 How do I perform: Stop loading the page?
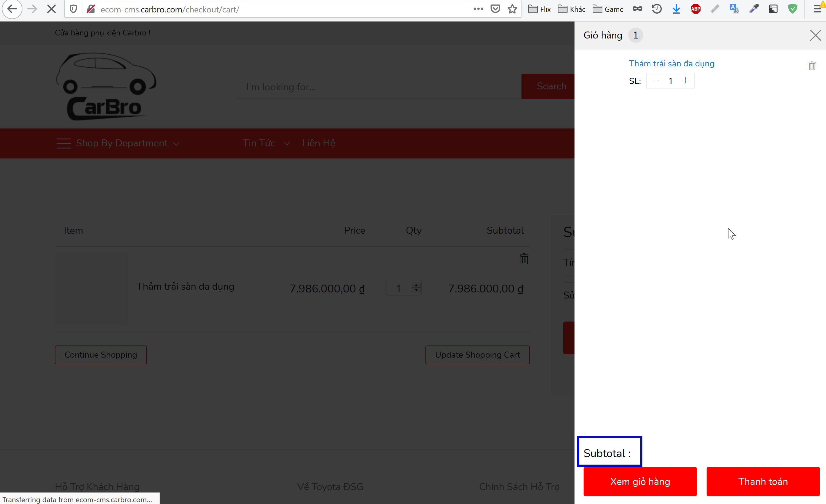tap(51, 9)
